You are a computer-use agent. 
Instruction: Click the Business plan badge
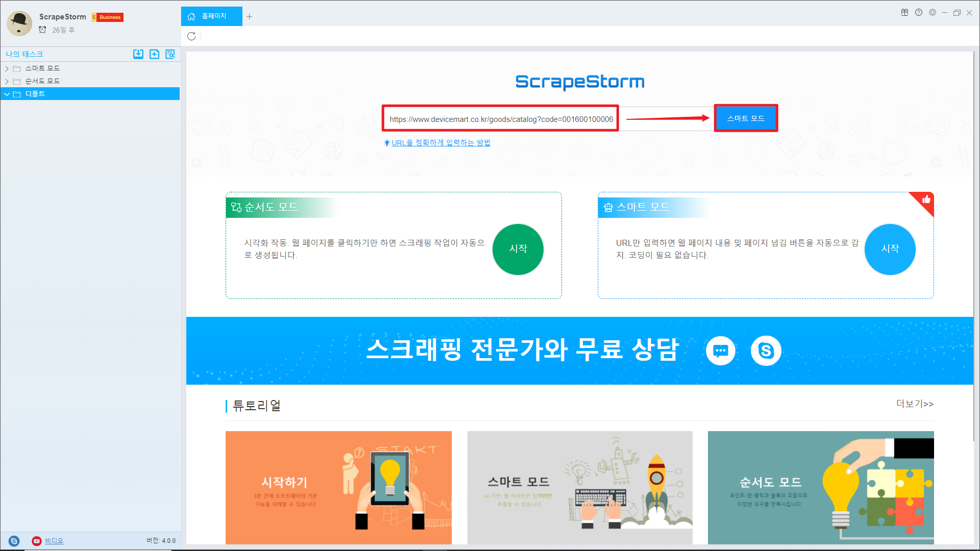tap(108, 17)
